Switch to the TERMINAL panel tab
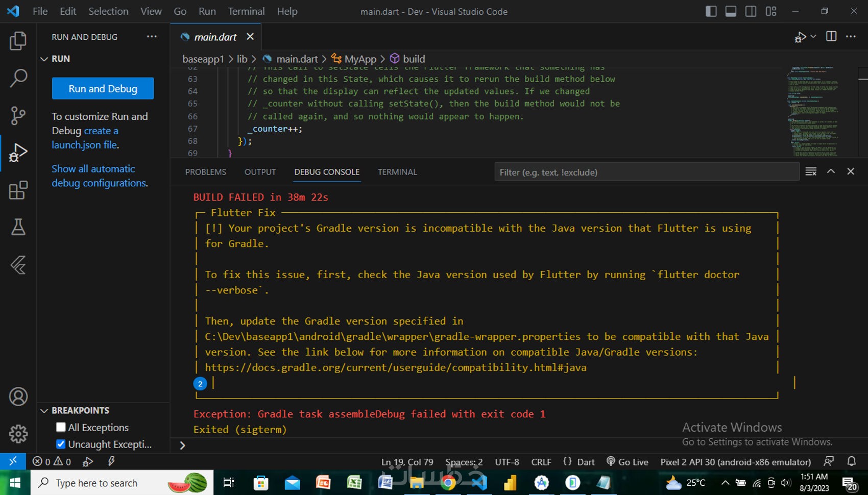This screenshot has width=868, height=495. 397,172
